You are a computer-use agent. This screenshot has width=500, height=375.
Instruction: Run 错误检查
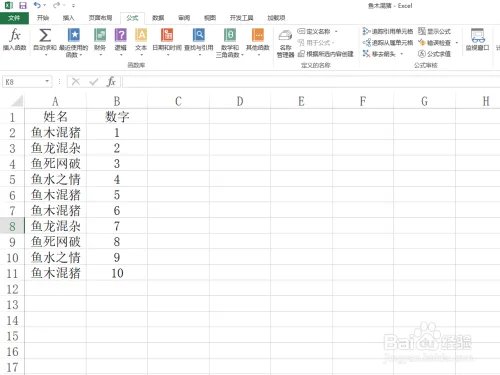click(x=434, y=43)
